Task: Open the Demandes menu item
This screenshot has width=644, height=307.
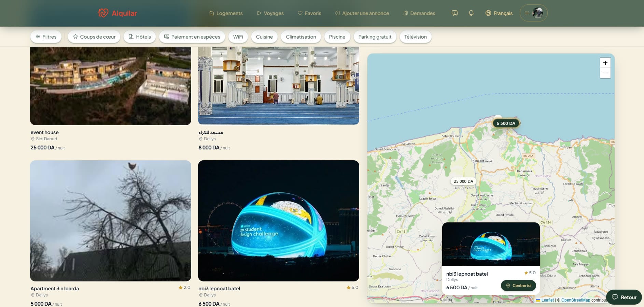Action: pos(419,13)
